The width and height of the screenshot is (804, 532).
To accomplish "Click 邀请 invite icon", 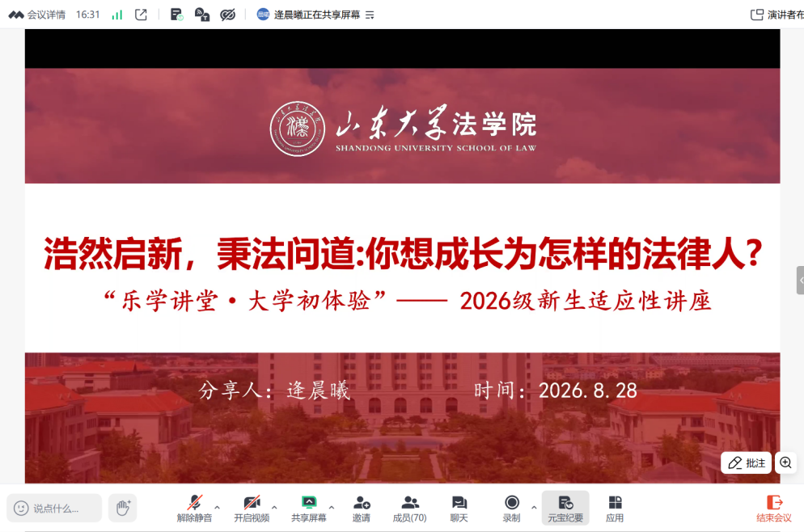I will click(362, 509).
